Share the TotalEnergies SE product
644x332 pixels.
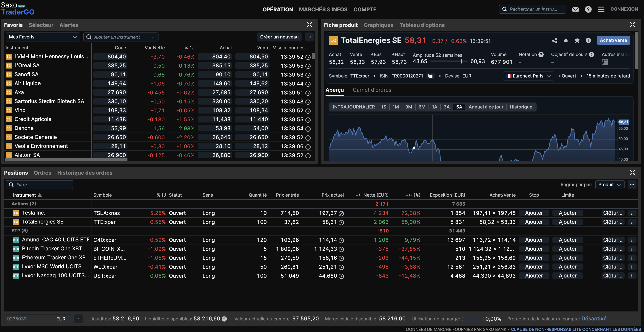554,41
